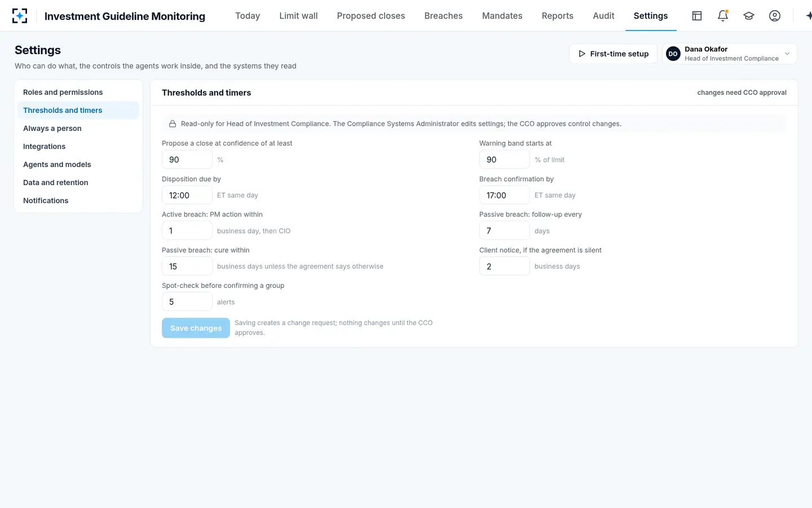
Task: Expand the Dana Okafor role switcher
Action: pos(729,54)
